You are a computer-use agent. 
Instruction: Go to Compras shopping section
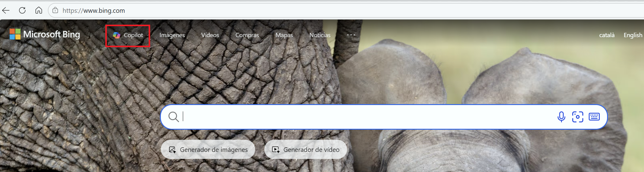pyautogui.click(x=247, y=35)
